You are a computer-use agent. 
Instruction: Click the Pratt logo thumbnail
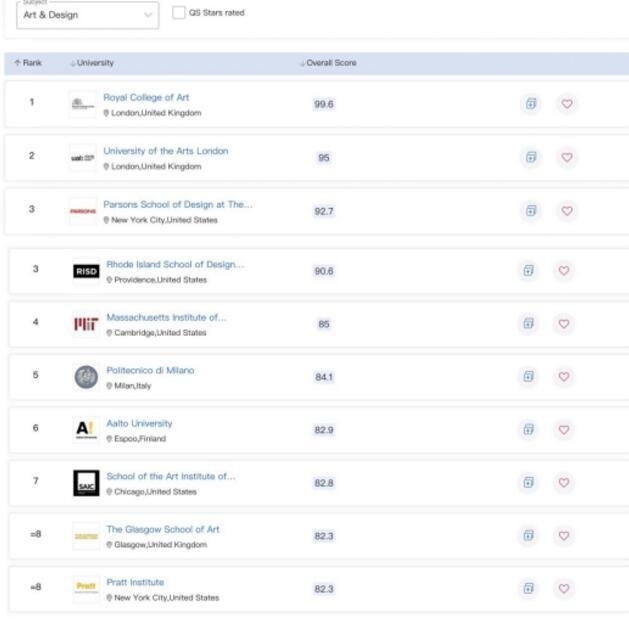pyautogui.click(x=86, y=589)
